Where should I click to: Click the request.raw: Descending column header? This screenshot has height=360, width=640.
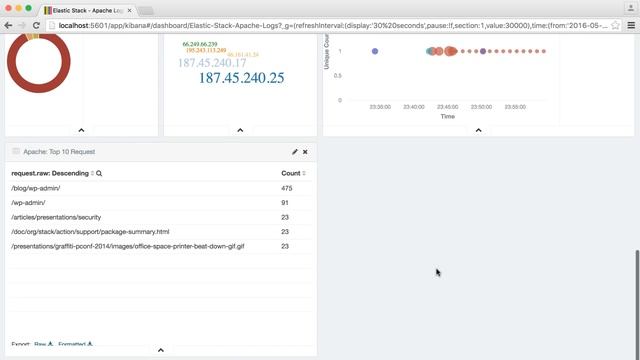tap(50, 173)
